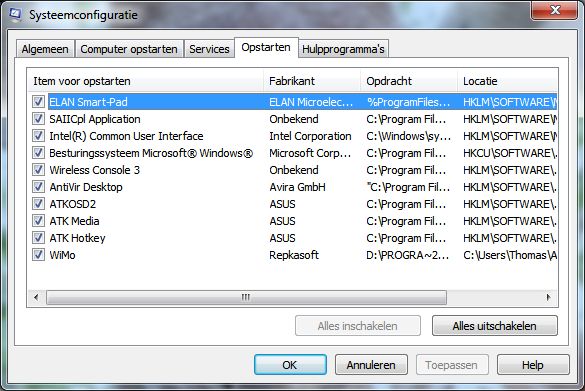Sort by the Fabrikant column header
The width and height of the screenshot is (585, 391).
[312, 81]
